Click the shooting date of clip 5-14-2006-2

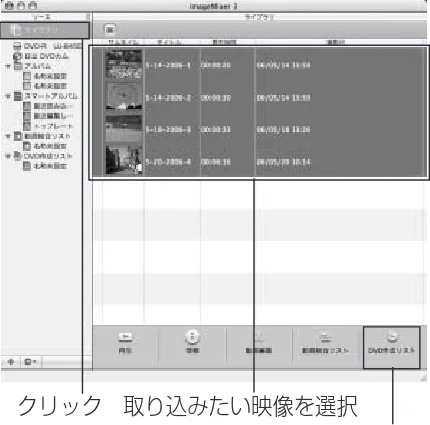[283, 98]
